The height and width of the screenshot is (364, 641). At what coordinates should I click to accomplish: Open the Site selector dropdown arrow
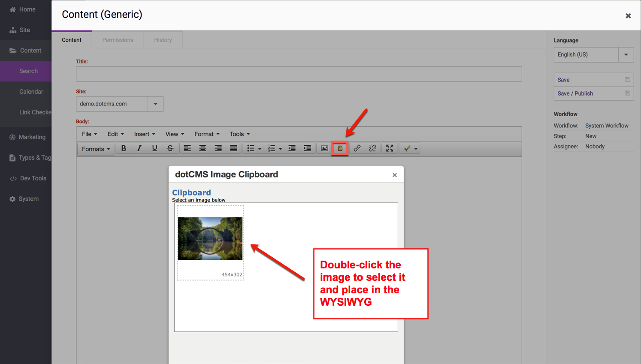(x=155, y=104)
